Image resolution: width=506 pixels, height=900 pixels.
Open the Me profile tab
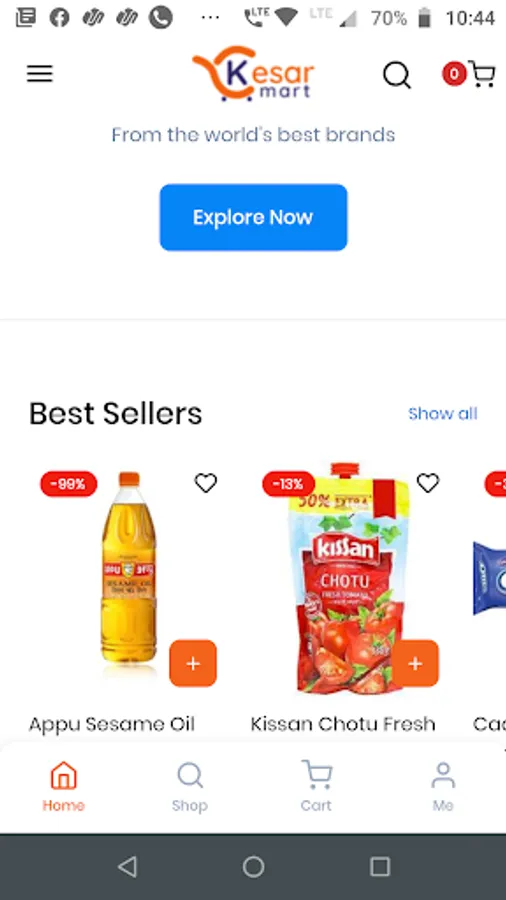click(443, 786)
